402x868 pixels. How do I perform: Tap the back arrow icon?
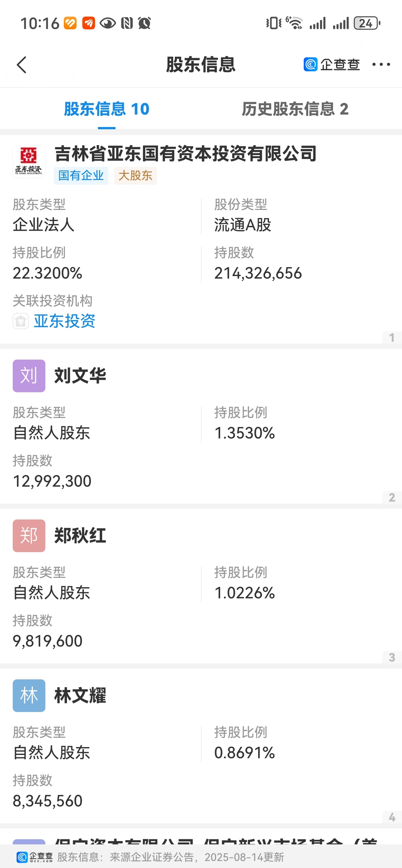coord(22,65)
